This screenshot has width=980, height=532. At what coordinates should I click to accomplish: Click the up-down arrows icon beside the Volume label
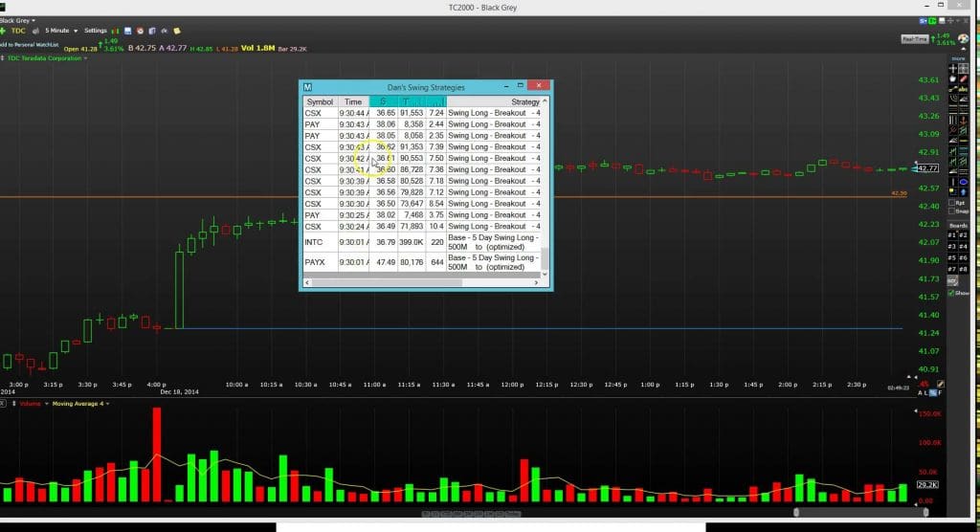tap(13, 403)
